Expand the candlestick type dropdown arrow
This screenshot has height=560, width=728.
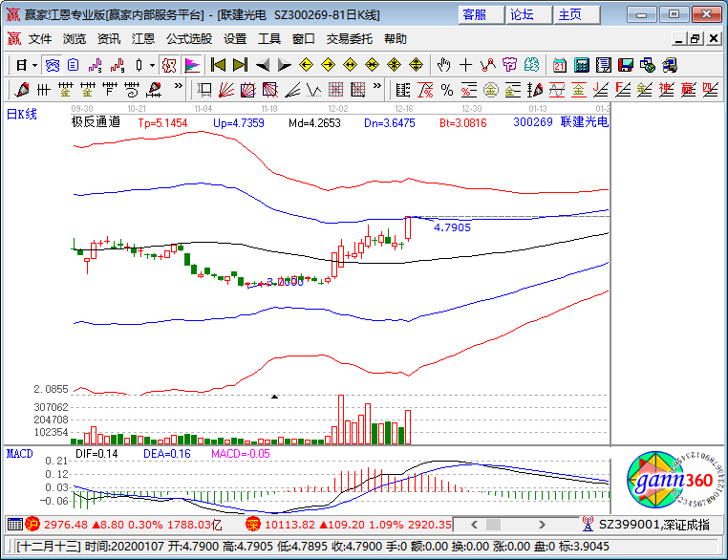coord(152,66)
